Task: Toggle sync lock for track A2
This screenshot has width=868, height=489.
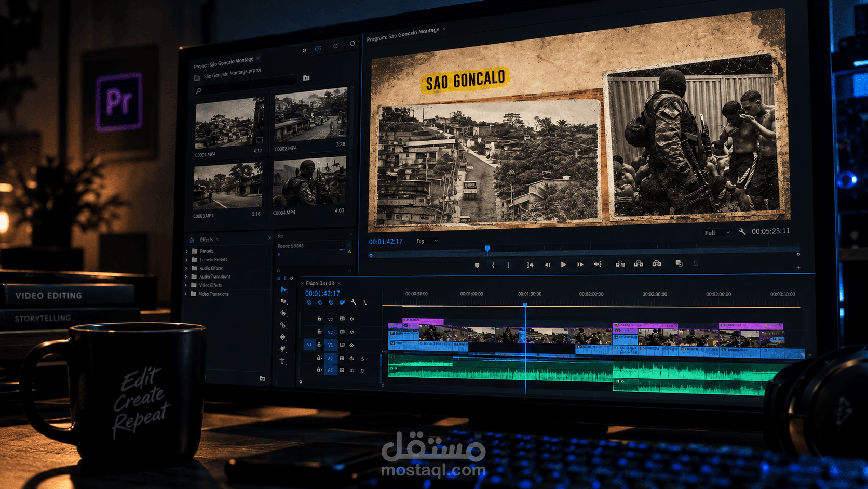Action: 342,358
